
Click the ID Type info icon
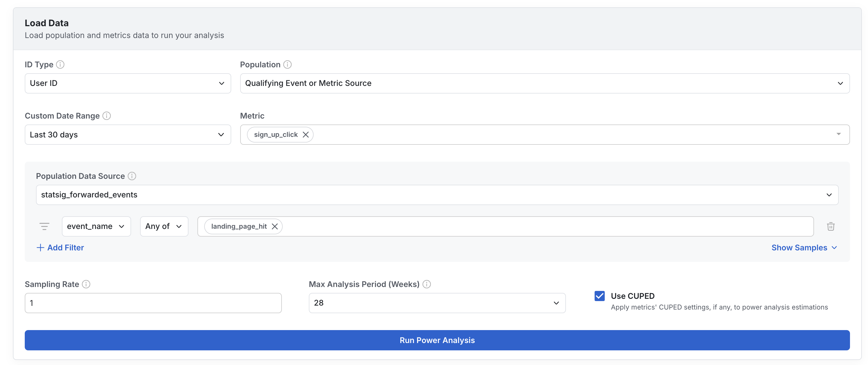coord(60,64)
